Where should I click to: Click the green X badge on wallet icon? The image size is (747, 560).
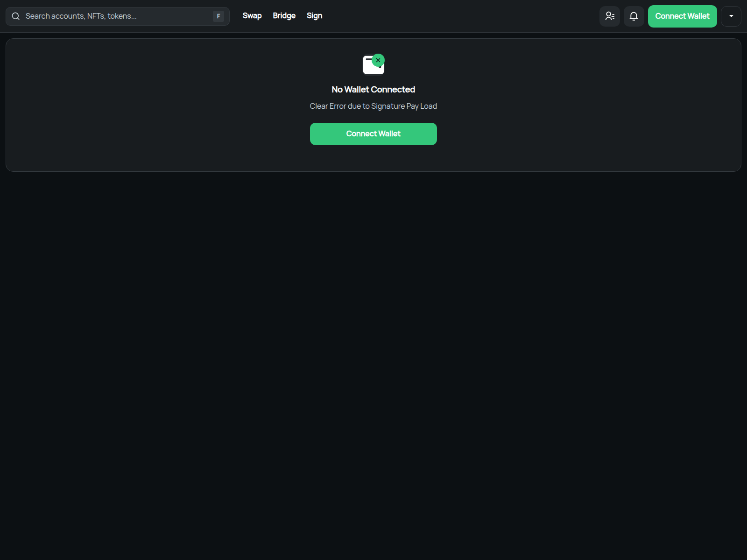click(x=378, y=60)
